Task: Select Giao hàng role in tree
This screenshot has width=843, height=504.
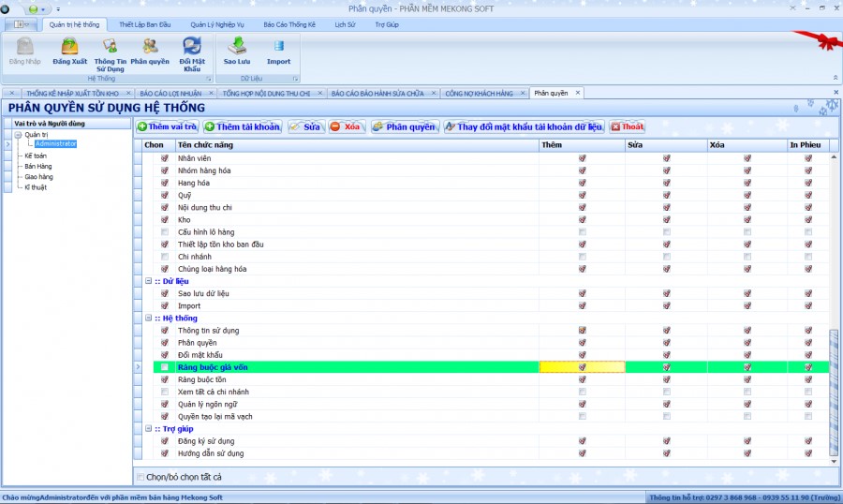Action: pyautogui.click(x=38, y=176)
